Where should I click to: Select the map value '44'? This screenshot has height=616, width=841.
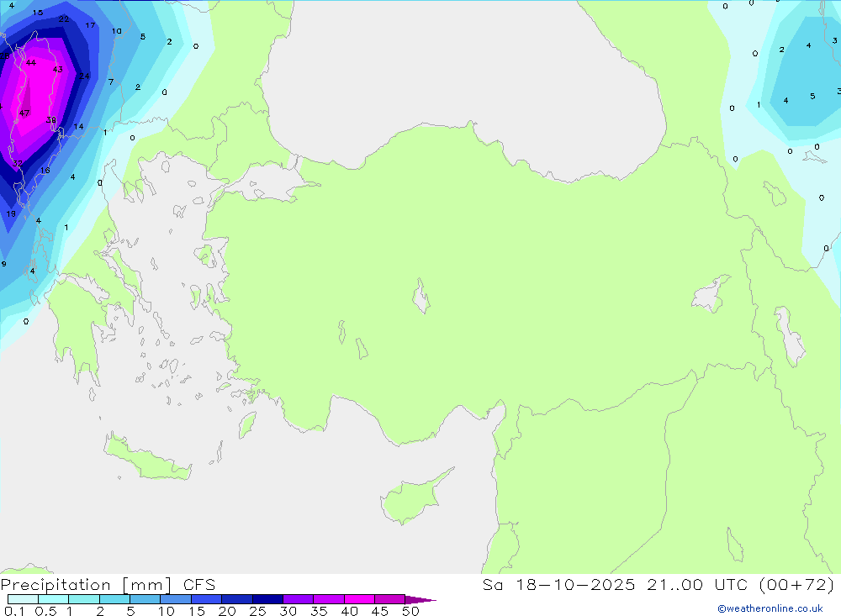[x=31, y=63]
